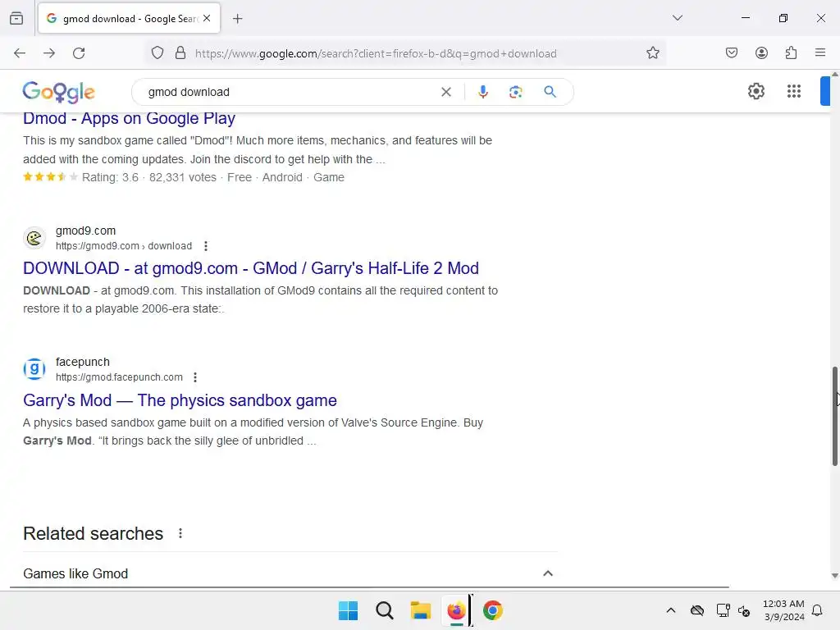Go back to previous page
Viewport: 840px width, 630px height.
[20, 53]
